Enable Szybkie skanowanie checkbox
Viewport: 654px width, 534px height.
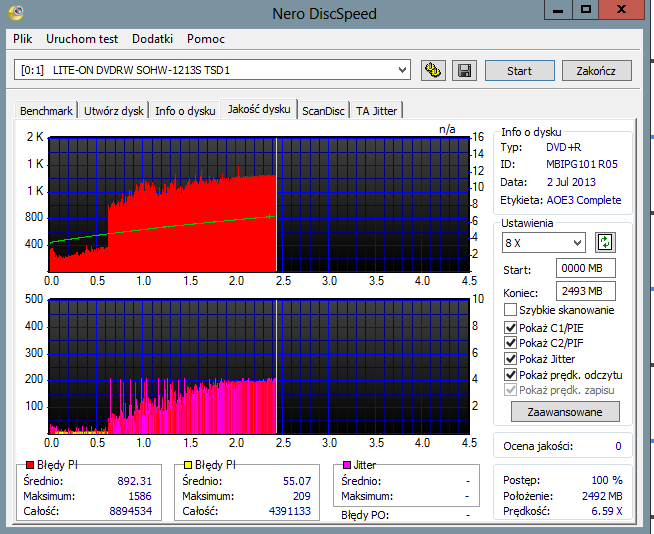click(x=510, y=310)
